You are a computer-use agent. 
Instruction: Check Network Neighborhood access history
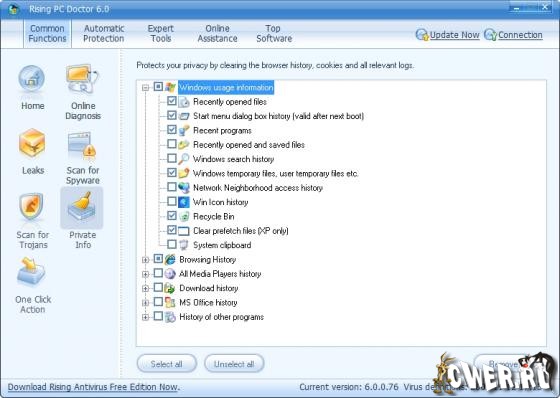(x=172, y=187)
